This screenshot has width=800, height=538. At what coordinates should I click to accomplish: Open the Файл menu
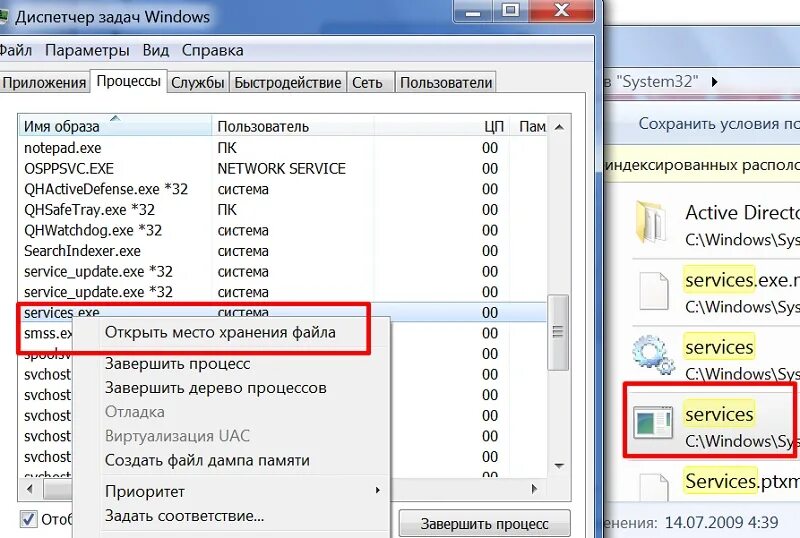click(x=15, y=51)
